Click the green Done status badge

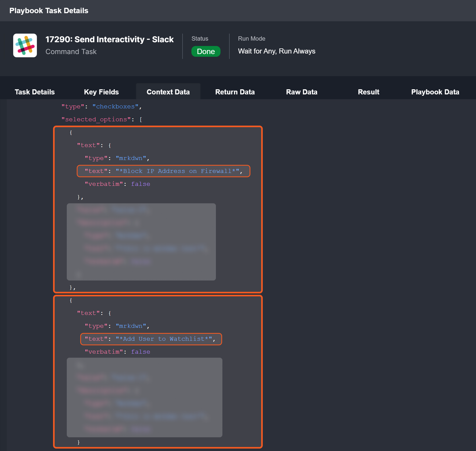click(206, 51)
